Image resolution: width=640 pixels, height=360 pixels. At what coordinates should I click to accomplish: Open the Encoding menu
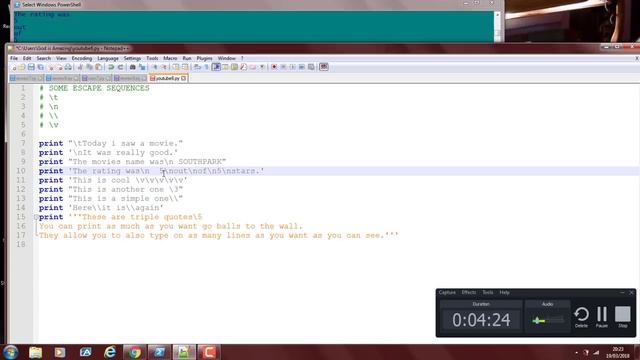point(82,58)
